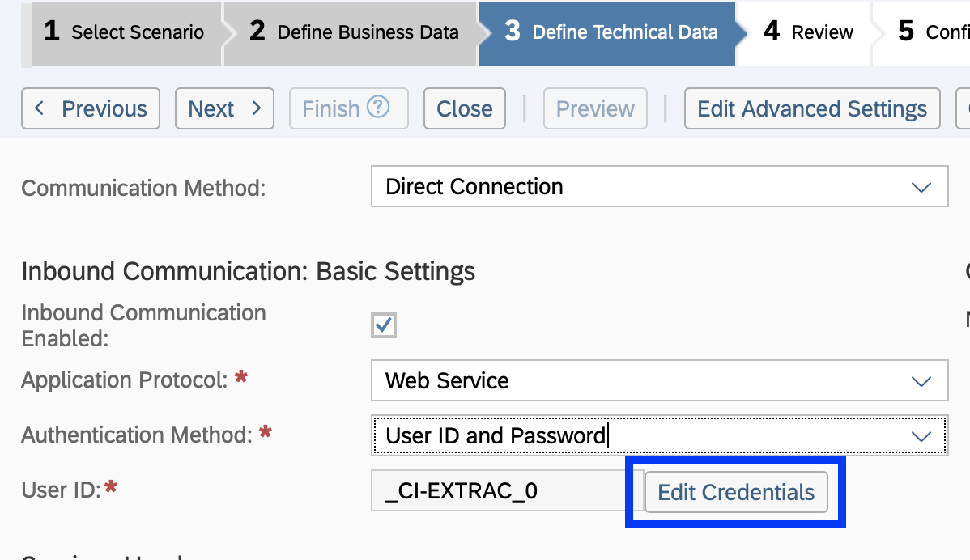Open step 2 Define Business Data
970x560 pixels.
click(348, 32)
